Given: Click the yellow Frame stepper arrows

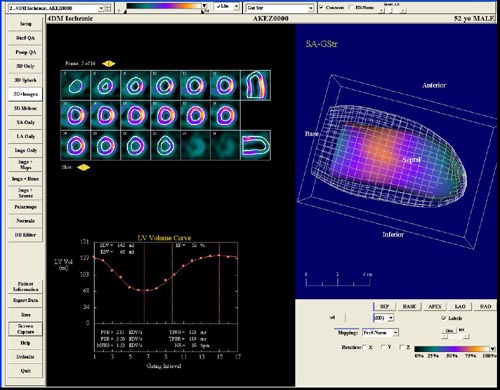Looking at the screenshot, I should tap(109, 63).
